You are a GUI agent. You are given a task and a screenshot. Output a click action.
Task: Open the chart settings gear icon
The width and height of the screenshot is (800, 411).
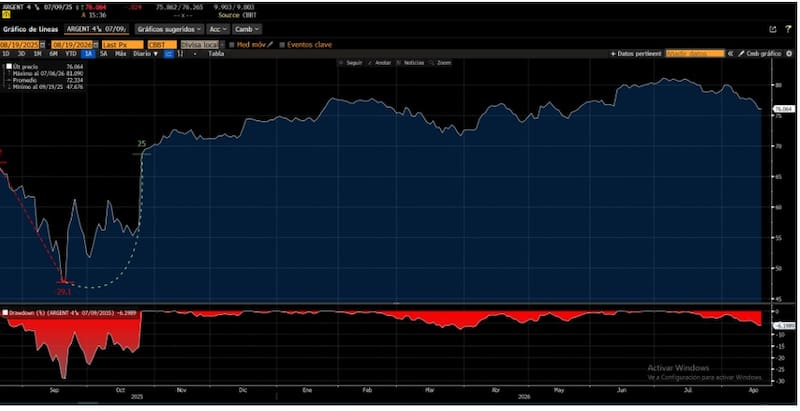click(x=789, y=54)
